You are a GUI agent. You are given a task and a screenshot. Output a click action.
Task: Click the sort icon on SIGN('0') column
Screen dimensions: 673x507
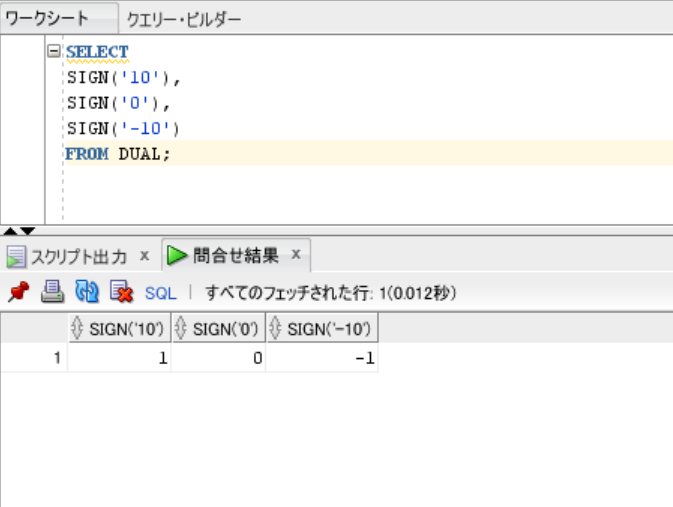[x=182, y=329]
